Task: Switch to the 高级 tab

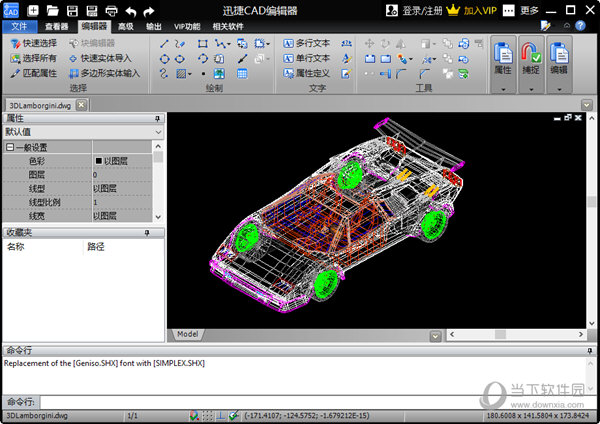Action: tap(126, 26)
